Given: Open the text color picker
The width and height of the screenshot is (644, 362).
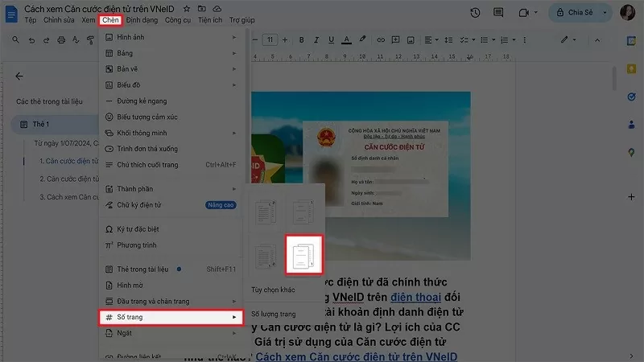Looking at the screenshot, I should coord(347,39).
